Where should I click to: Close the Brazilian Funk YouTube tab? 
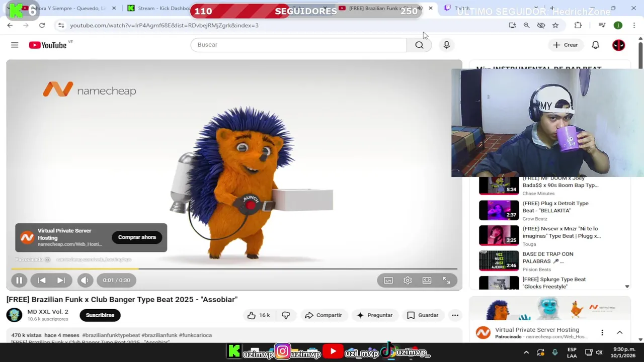point(430,8)
